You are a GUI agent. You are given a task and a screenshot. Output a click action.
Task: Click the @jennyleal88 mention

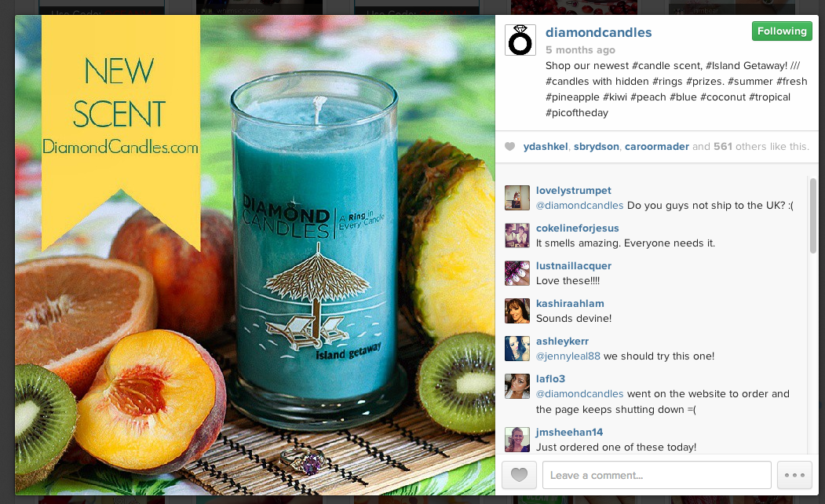[568, 356]
